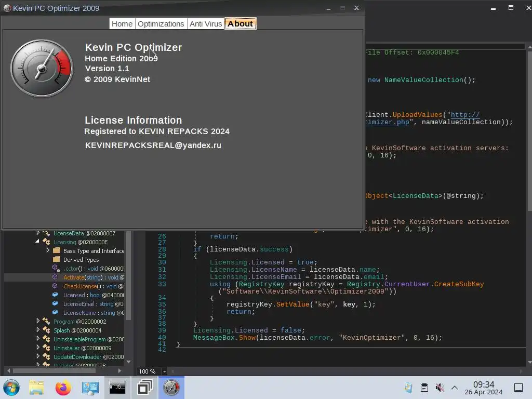Click Kevin PC Optimizer taskbar icon

171,388
